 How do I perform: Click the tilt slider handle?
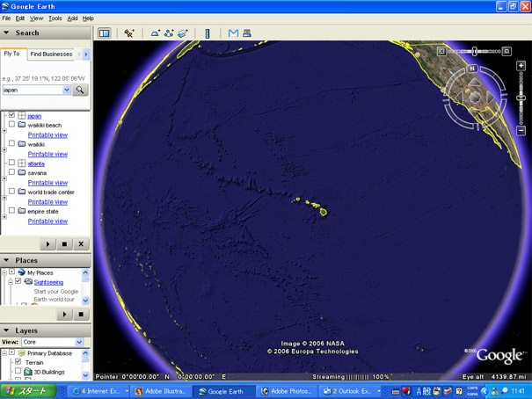coord(475,51)
